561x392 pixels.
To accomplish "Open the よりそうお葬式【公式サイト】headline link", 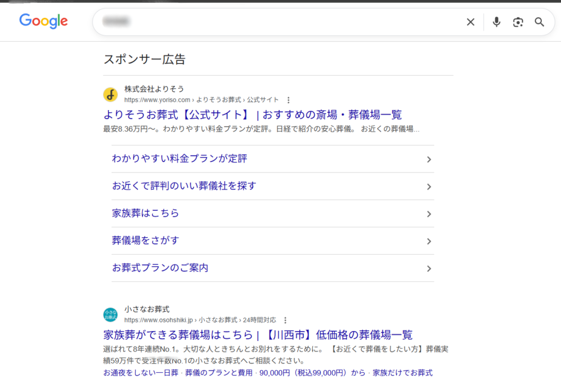I will click(x=253, y=115).
